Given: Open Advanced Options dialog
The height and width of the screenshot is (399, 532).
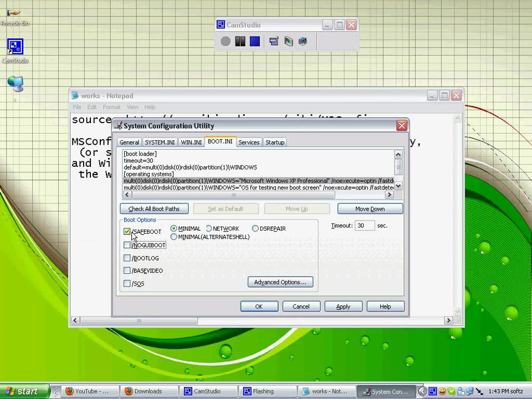Looking at the screenshot, I should pyautogui.click(x=280, y=282).
